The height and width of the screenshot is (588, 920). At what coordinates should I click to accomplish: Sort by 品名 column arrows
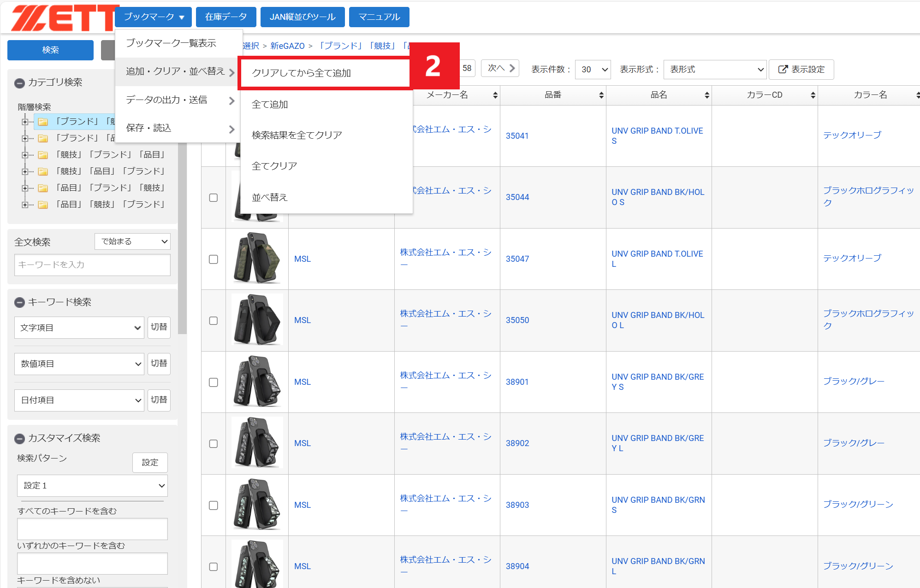coord(707,95)
